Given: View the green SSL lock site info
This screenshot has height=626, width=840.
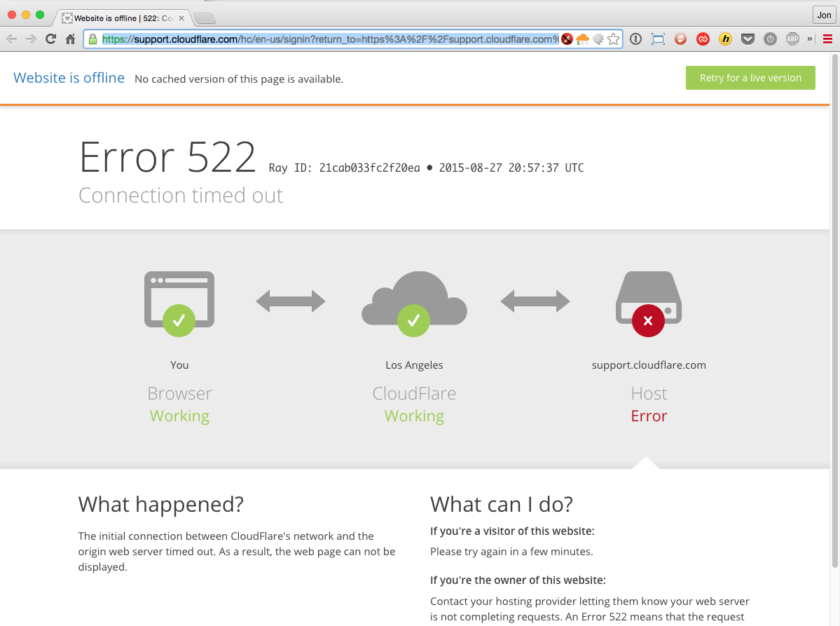Looking at the screenshot, I should pyautogui.click(x=92, y=39).
